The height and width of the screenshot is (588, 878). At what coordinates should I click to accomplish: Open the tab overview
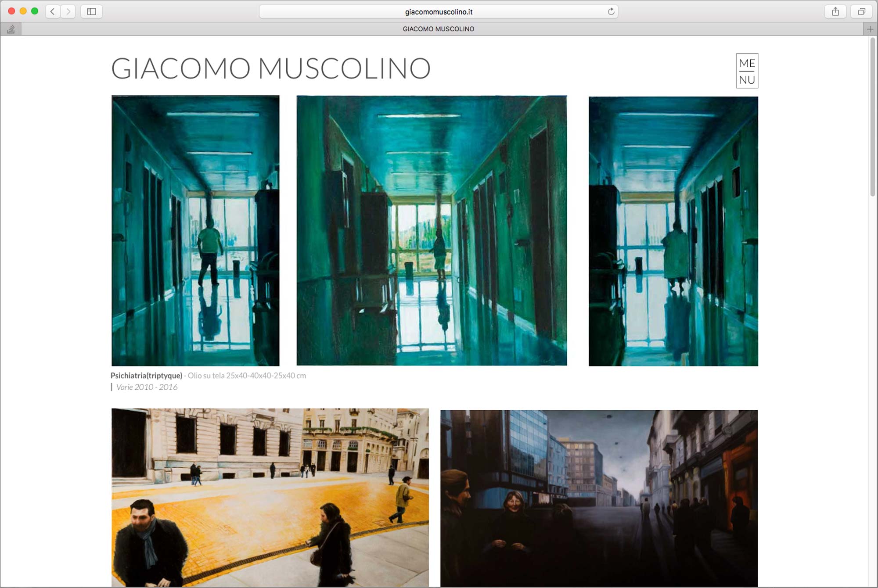862,12
